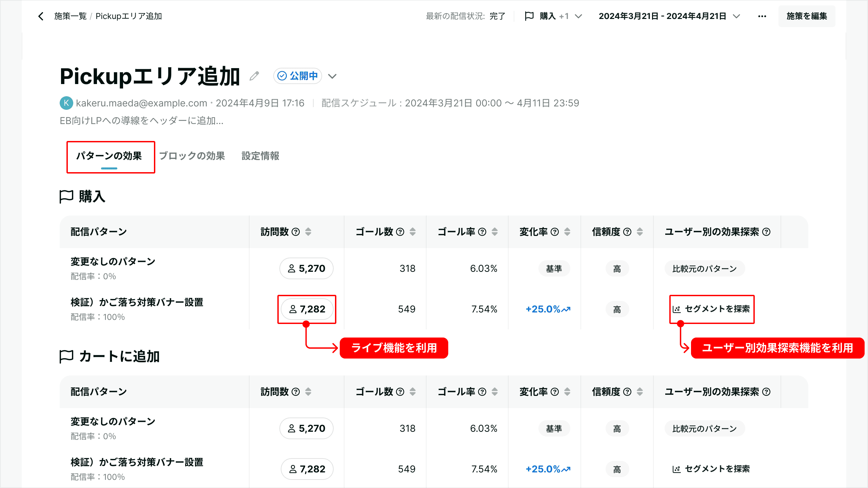868x488 pixels.
Task: Click セグメントを探索 in the 購入 table
Action: 711,309
